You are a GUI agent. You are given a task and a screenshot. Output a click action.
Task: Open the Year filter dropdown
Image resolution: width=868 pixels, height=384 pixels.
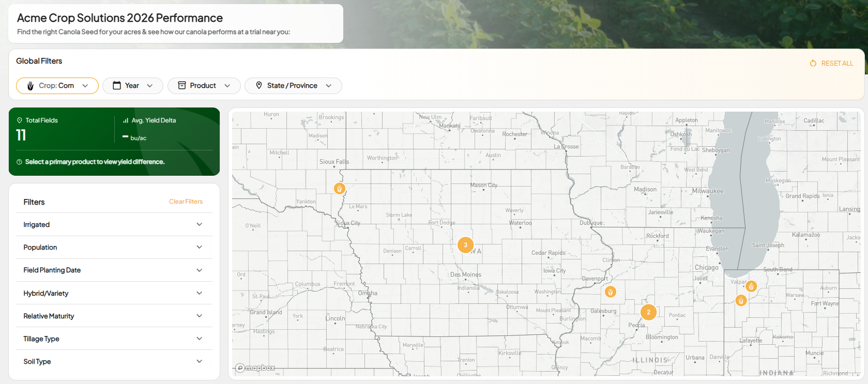(133, 86)
